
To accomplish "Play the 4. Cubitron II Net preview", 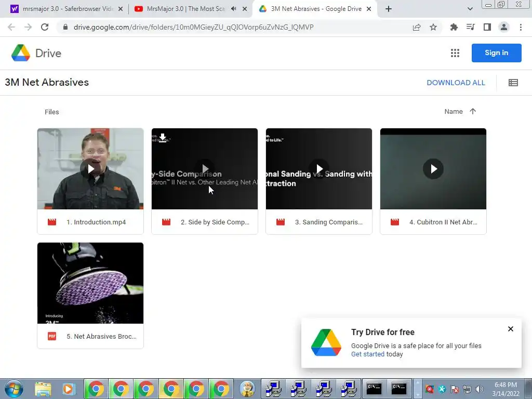I will (x=433, y=169).
